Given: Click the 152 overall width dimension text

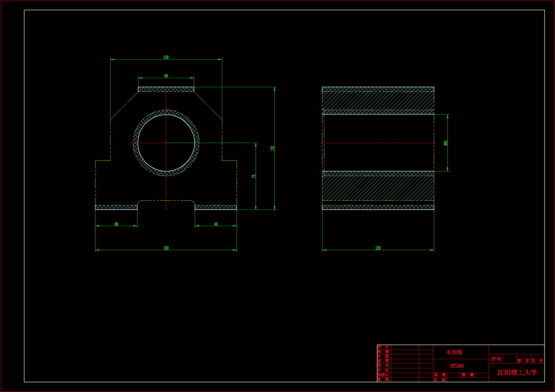Looking at the screenshot, I should pyautogui.click(x=166, y=248).
